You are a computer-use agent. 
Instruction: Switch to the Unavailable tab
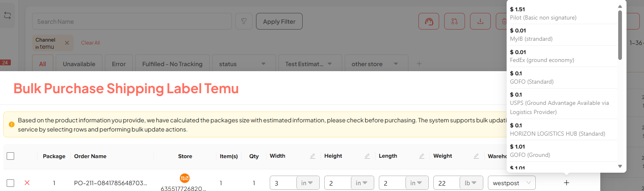(79, 64)
